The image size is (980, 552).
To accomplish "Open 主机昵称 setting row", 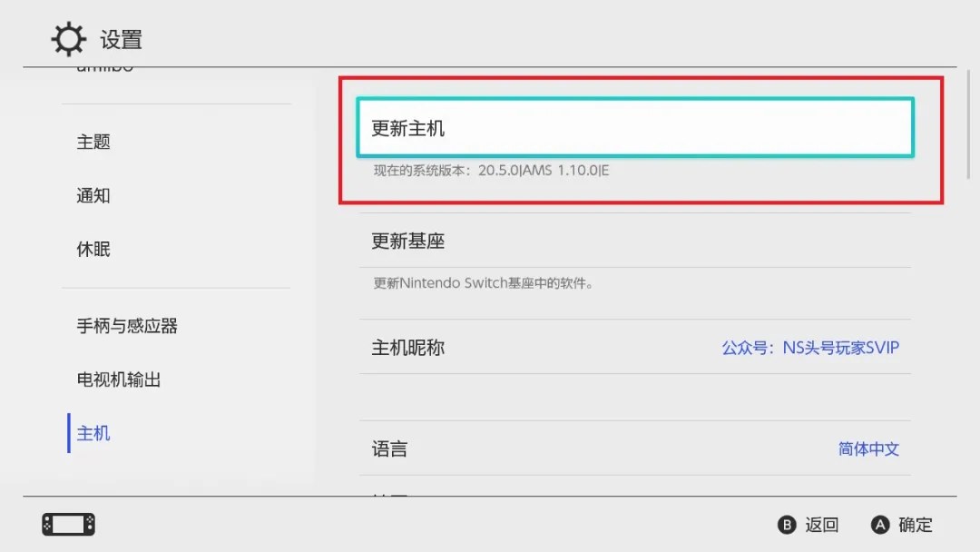I will (635, 347).
